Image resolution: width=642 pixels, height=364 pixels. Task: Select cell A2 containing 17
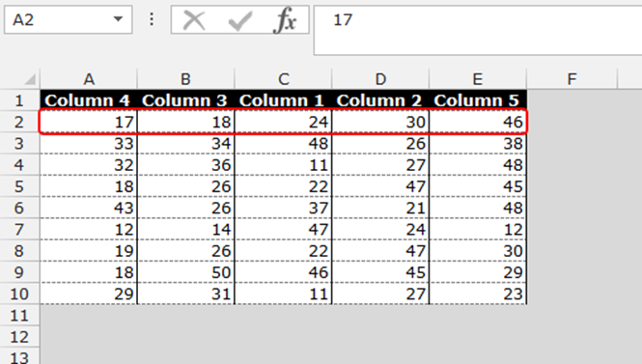(89, 122)
